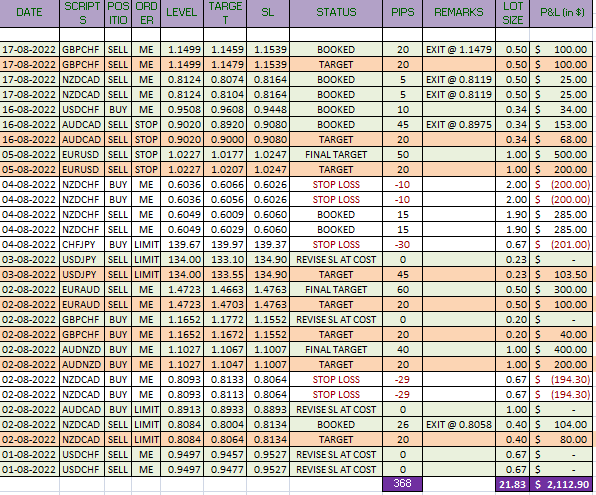This screenshot has height=495, width=596.
Task: Click the total P&L cell $2,112.90
Action: 561,484
